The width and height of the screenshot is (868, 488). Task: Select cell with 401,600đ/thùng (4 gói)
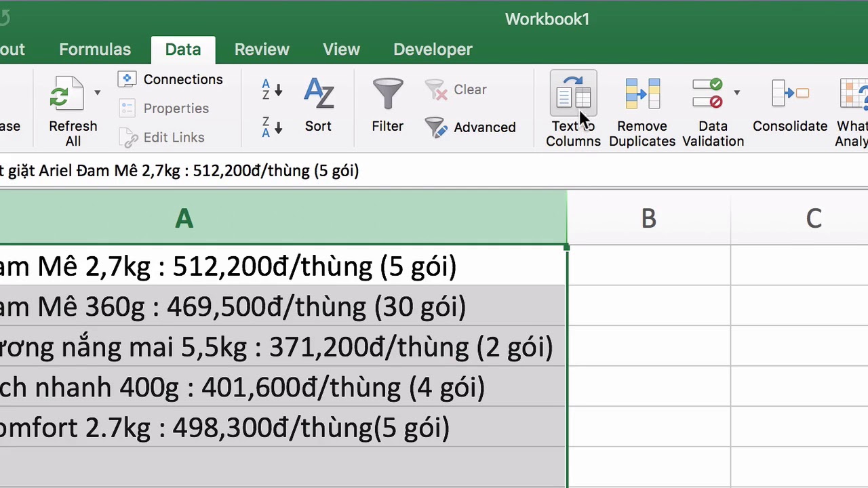283,387
